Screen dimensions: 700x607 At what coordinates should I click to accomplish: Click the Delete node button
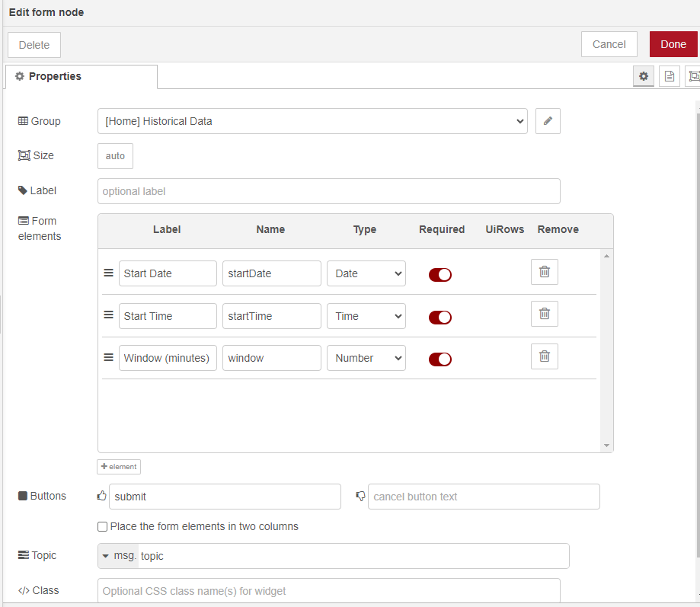[x=34, y=44]
